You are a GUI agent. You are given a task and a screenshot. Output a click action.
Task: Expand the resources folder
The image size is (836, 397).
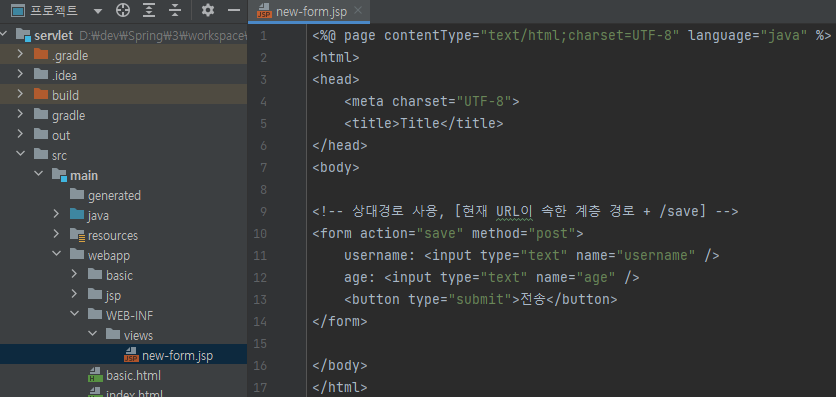pos(57,235)
